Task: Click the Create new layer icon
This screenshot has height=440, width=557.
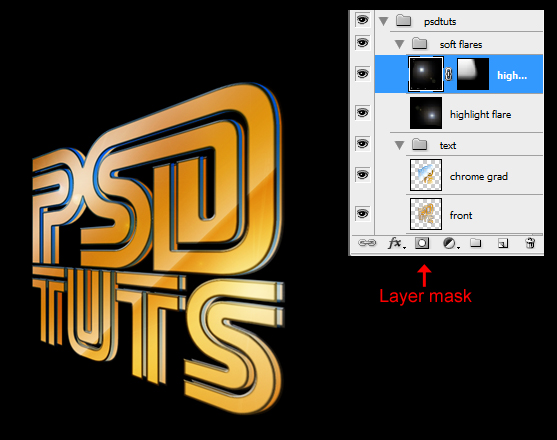Action: [503, 244]
